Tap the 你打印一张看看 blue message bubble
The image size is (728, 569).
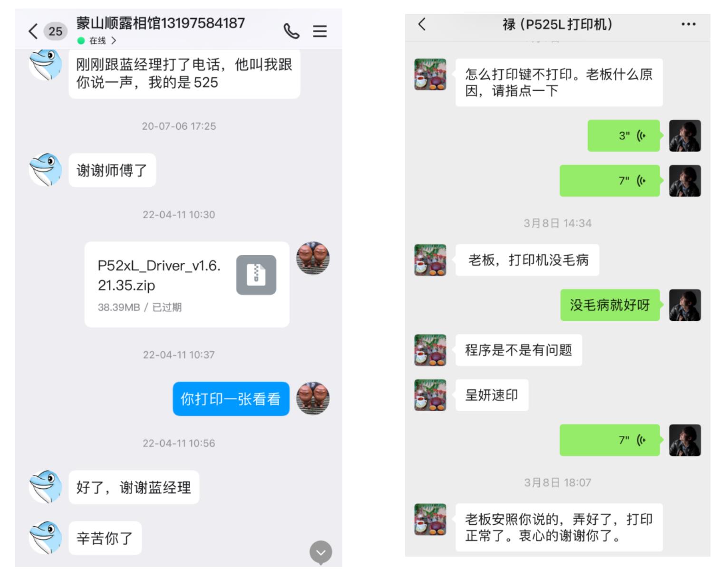point(231,399)
